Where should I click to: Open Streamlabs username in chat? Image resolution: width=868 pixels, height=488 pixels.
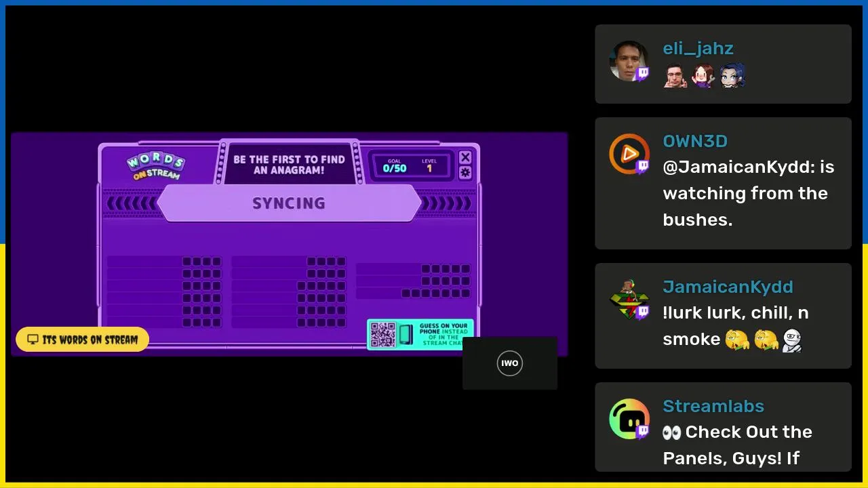tap(713, 406)
